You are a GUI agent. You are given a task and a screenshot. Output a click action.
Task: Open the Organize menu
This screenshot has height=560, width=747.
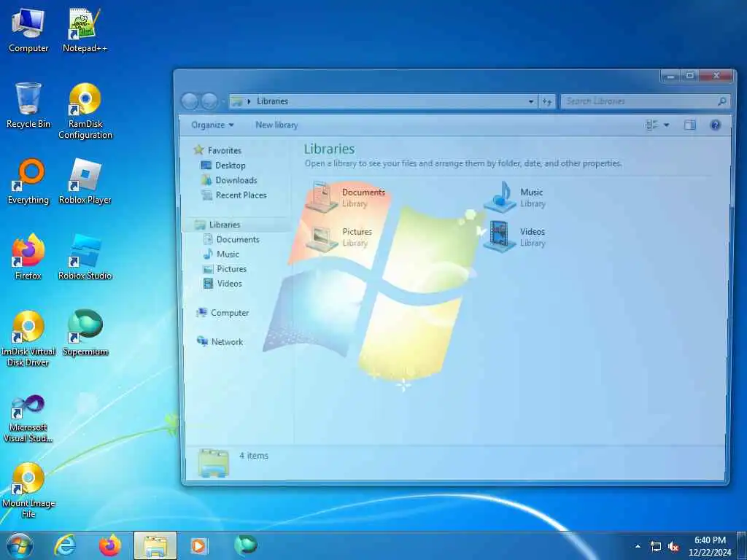pos(212,125)
